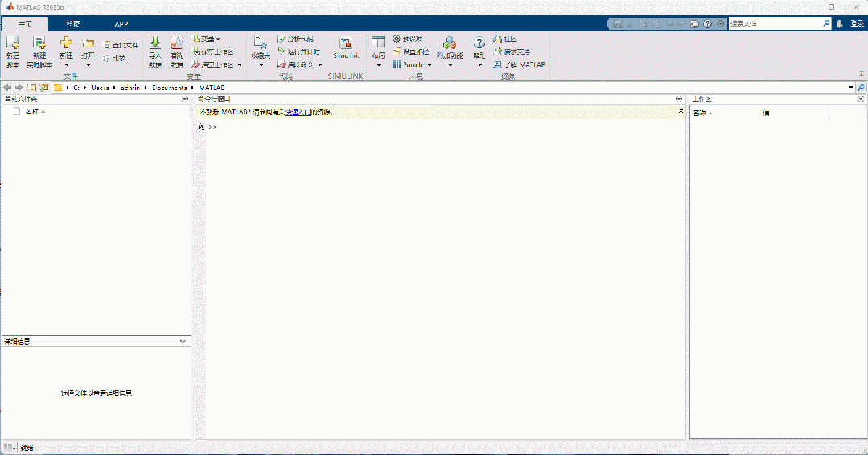Click 查找文件 (Find Files)
The width and height of the screenshot is (868, 455).
pos(121,45)
